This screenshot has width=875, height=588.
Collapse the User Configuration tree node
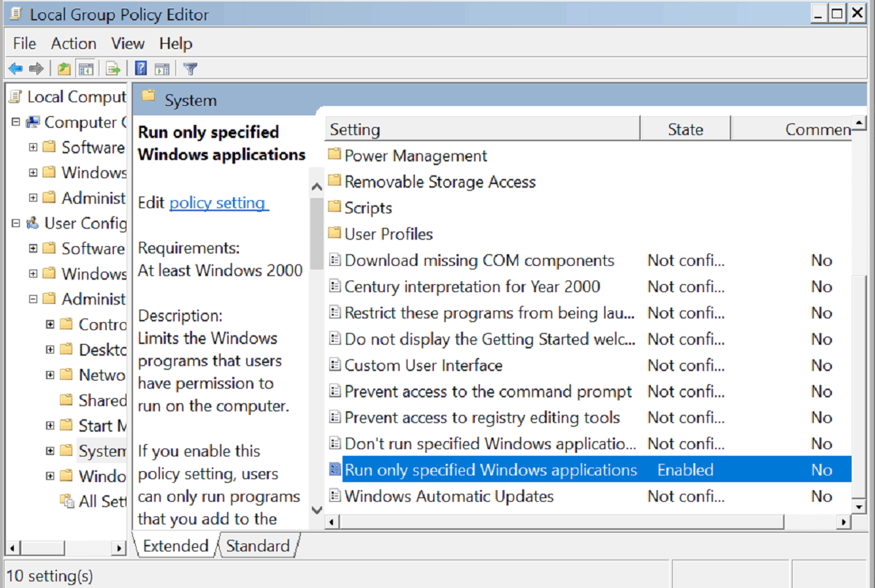[x=15, y=224]
